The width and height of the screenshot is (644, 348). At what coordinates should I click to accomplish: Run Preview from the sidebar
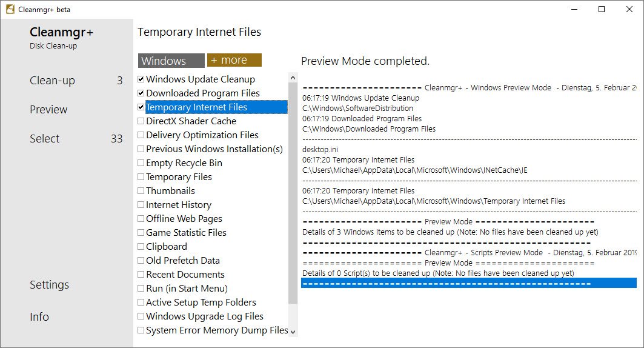coord(48,110)
